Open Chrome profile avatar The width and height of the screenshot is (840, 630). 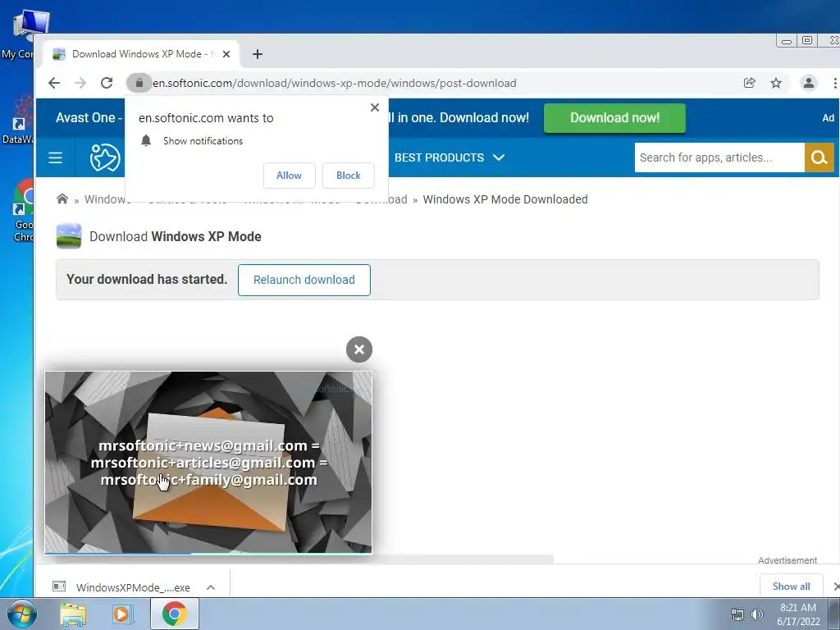click(x=808, y=83)
